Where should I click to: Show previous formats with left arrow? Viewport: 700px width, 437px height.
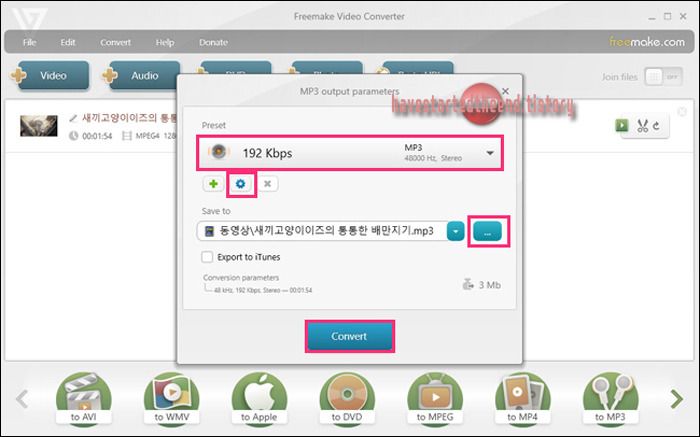(22, 399)
